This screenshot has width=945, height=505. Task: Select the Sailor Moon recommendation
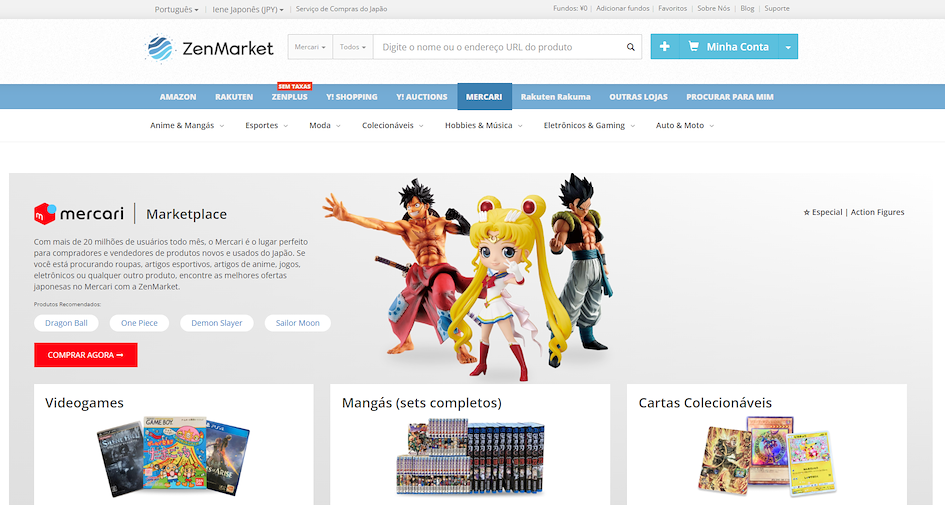[x=298, y=323]
